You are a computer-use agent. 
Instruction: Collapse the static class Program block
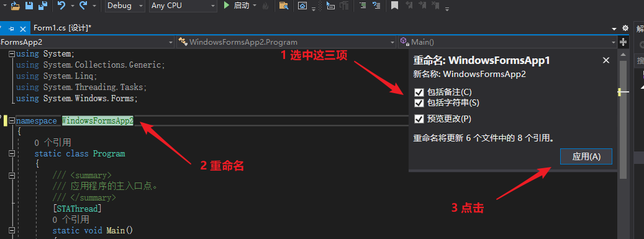(12, 153)
